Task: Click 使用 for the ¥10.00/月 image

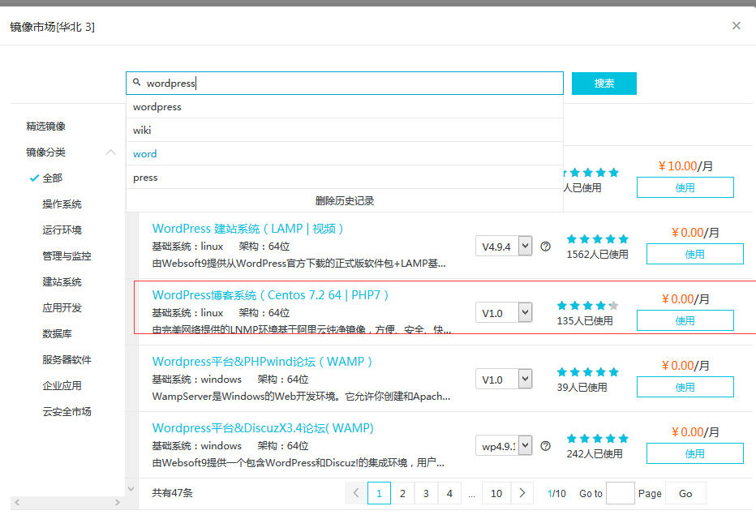Action: (x=685, y=187)
